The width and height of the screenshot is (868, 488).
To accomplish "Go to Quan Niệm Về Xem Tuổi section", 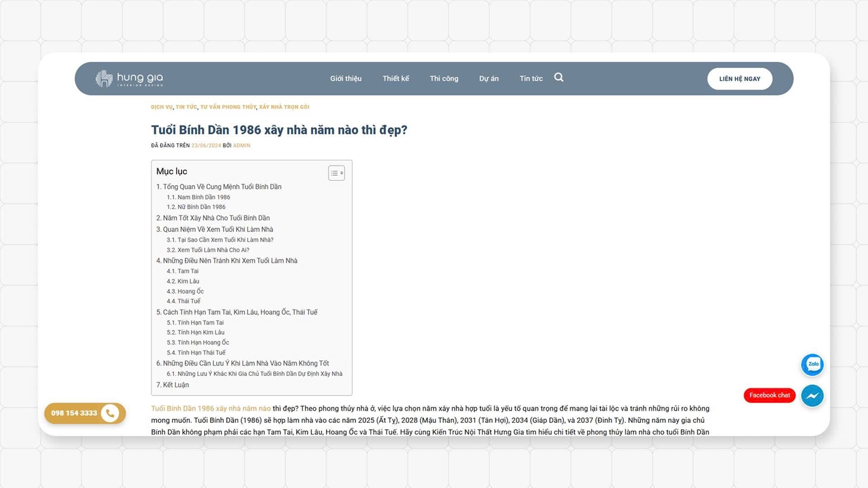I will pos(215,230).
